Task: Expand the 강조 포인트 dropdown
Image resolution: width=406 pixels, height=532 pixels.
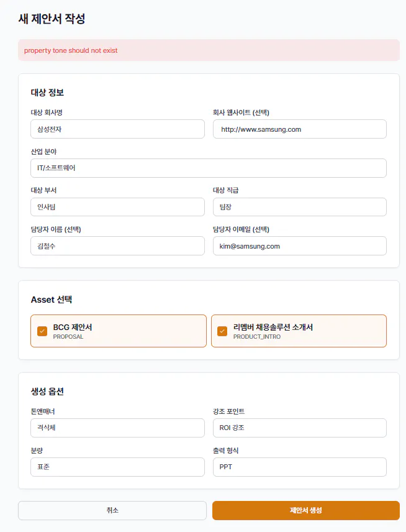Action: tap(299, 428)
